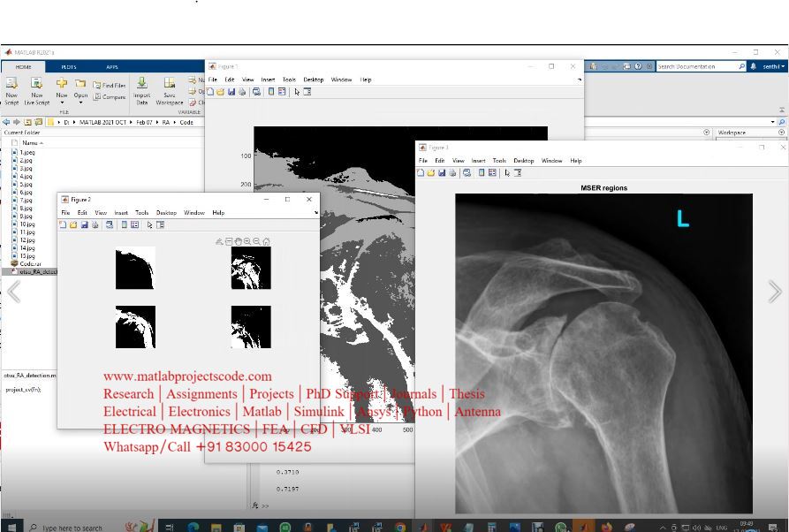Expand the Workspace panel actions menu
The width and height of the screenshot is (789, 532).
[781, 133]
